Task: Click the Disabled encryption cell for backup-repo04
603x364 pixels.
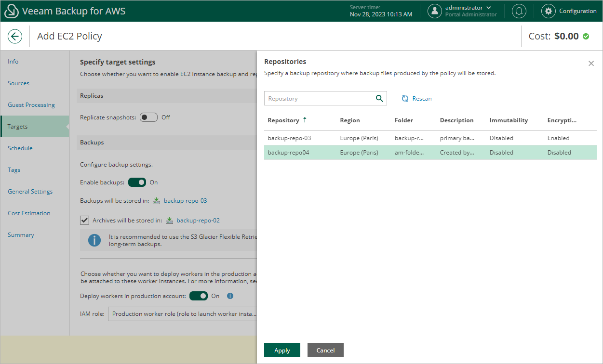Action: 559,153
